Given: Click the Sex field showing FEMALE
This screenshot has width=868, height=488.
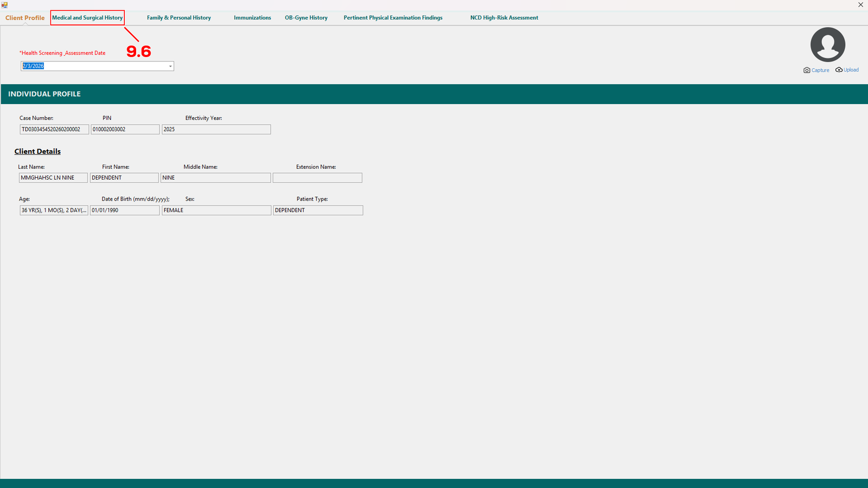Looking at the screenshot, I should [x=216, y=210].
